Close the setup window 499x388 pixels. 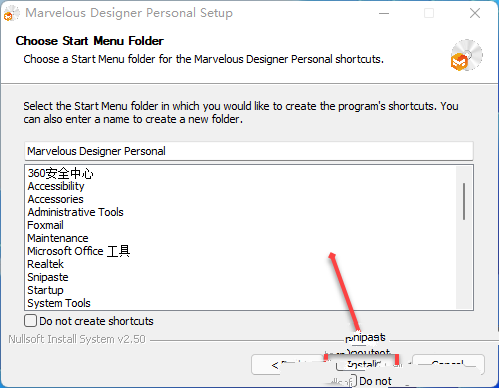click(475, 13)
